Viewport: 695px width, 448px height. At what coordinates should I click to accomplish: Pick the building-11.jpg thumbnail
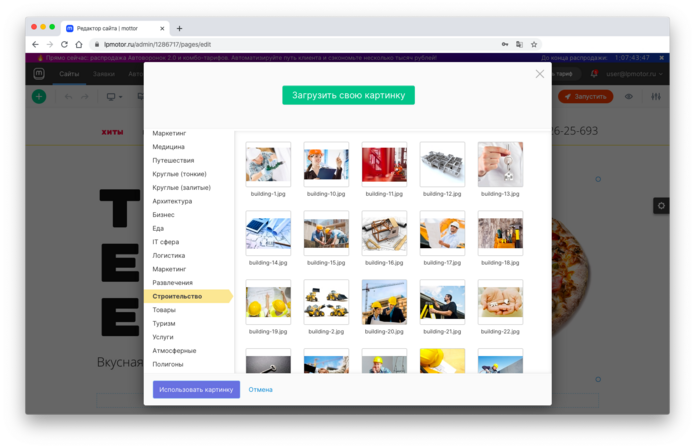384,164
